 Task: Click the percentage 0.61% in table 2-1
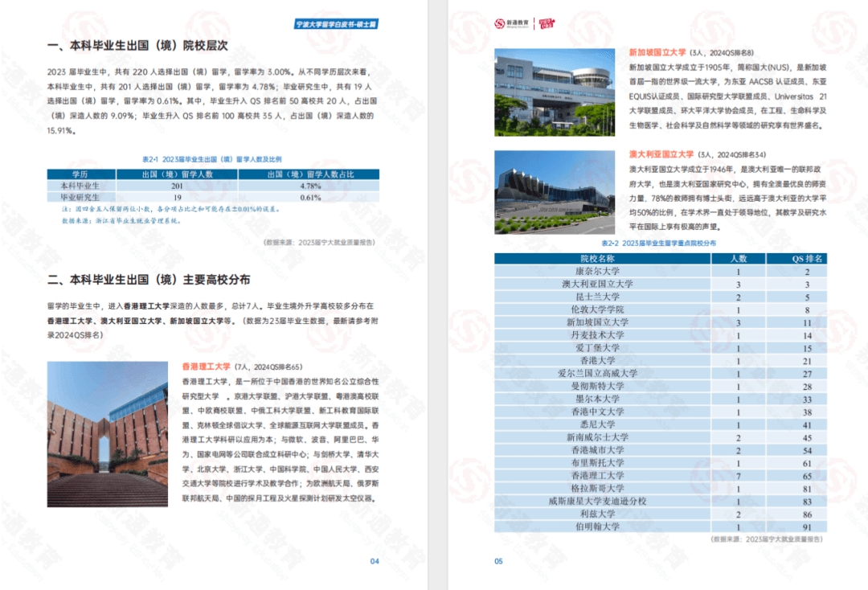click(x=310, y=198)
